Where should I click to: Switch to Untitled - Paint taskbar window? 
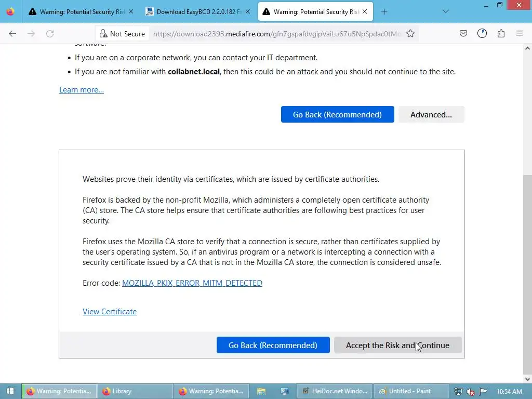point(411,391)
